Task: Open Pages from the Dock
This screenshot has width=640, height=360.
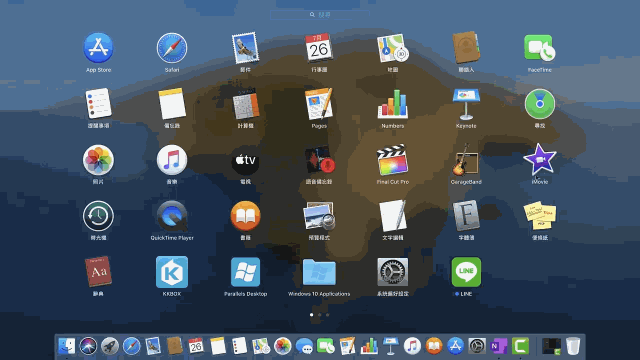Action: coord(348,346)
